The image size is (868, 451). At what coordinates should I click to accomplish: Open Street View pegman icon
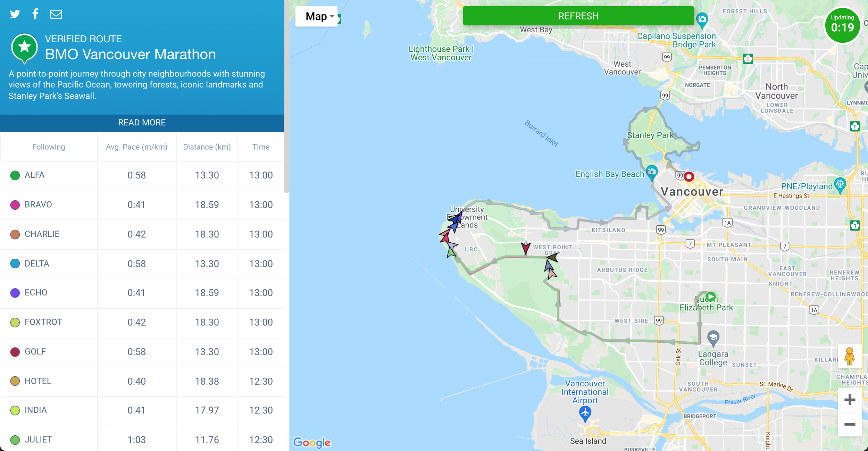pyautogui.click(x=849, y=357)
